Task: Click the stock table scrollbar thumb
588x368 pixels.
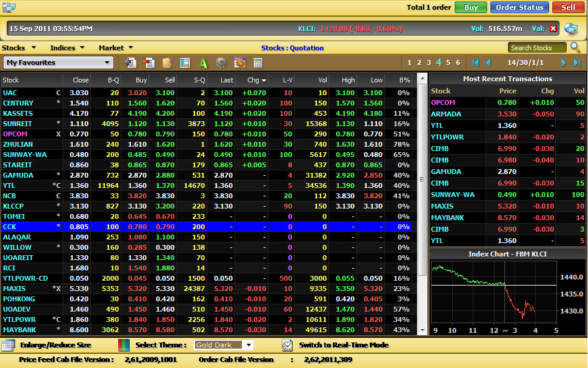Action: pos(423,179)
